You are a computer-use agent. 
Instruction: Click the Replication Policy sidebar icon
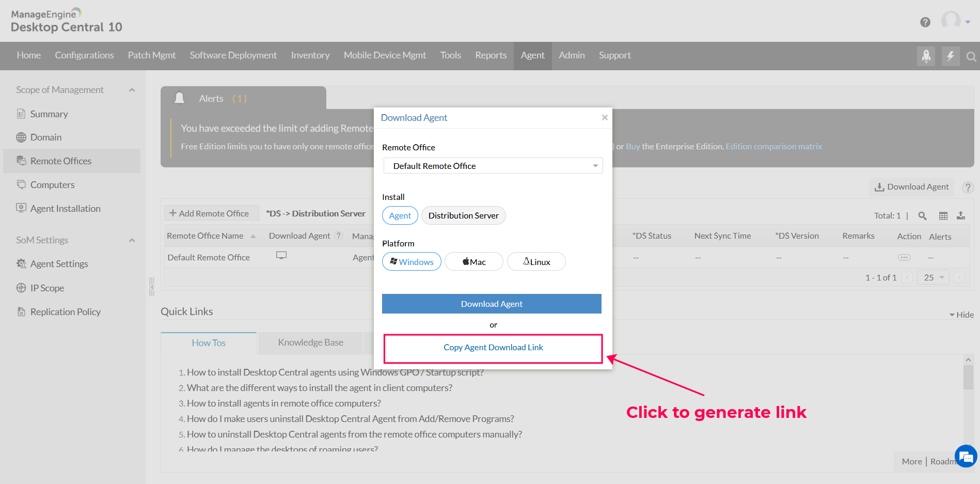click(21, 311)
